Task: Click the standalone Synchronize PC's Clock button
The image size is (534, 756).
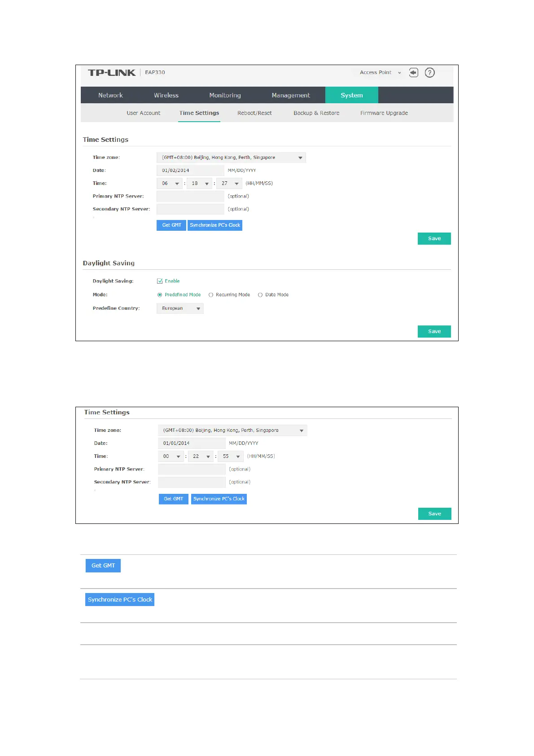Action: (120, 600)
